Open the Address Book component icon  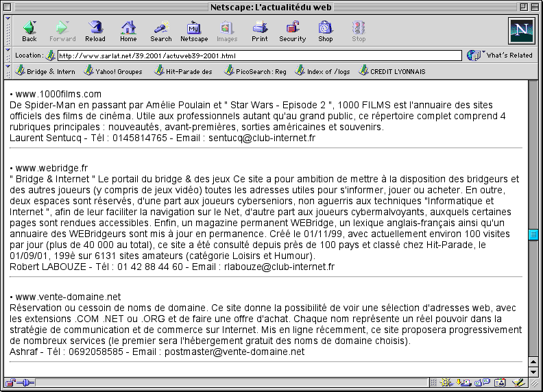[x=500, y=382]
